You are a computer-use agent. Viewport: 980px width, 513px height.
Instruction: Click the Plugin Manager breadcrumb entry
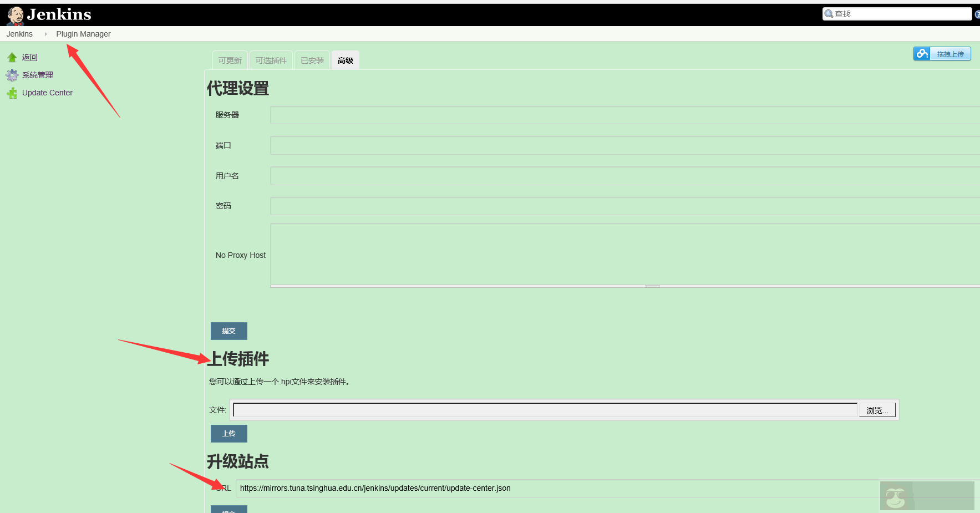point(83,33)
